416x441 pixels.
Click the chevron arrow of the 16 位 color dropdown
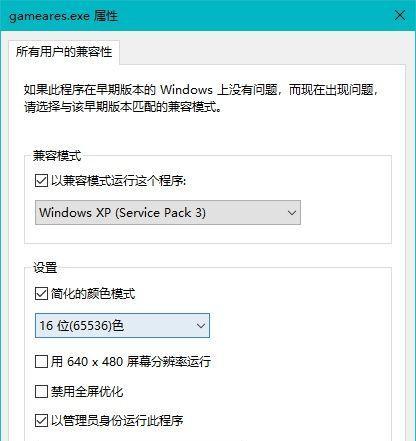tap(201, 326)
